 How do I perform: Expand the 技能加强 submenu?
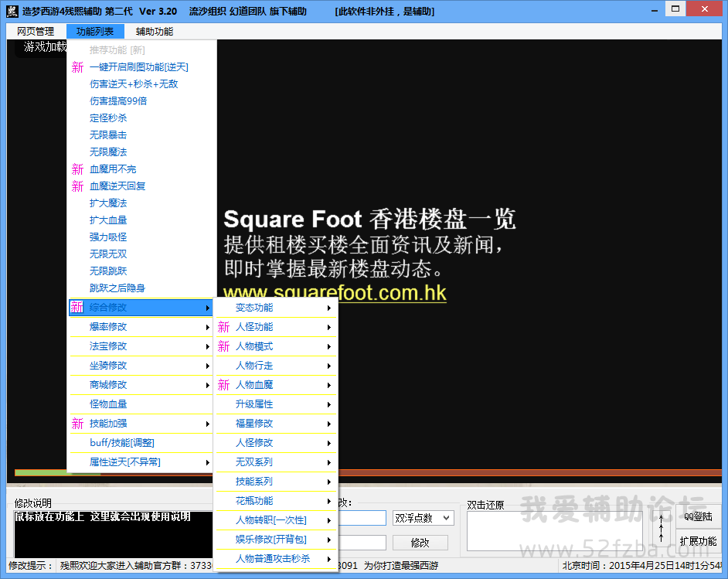pyautogui.click(x=140, y=424)
